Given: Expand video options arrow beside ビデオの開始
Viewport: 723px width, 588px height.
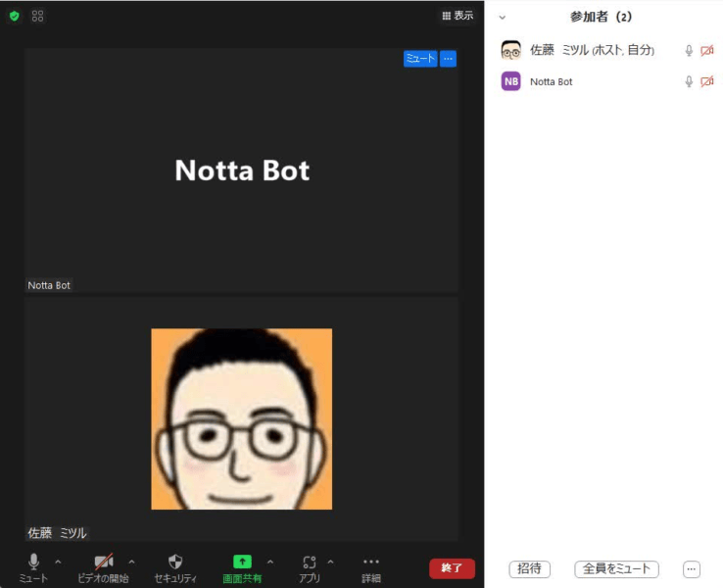Looking at the screenshot, I should point(132,563).
